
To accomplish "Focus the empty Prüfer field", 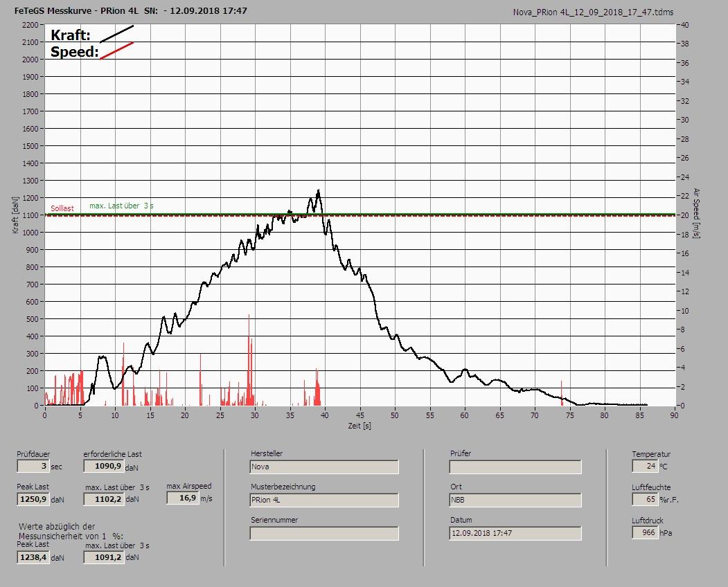I will click(x=515, y=467).
